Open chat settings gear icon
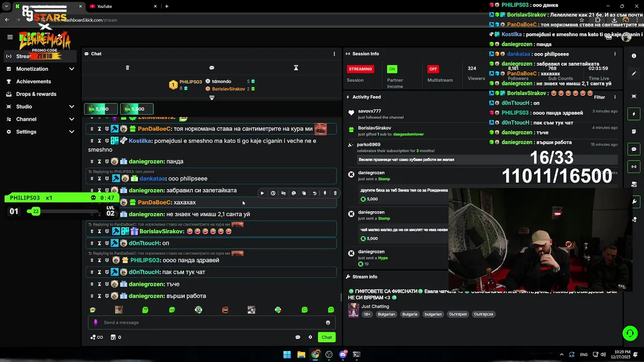The image size is (644, 362). pyautogui.click(x=310, y=337)
